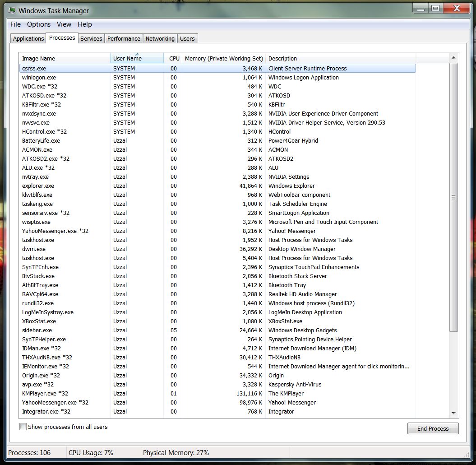The width and height of the screenshot is (476, 465).
Task: Switch to the Users tab
Action: click(187, 38)
